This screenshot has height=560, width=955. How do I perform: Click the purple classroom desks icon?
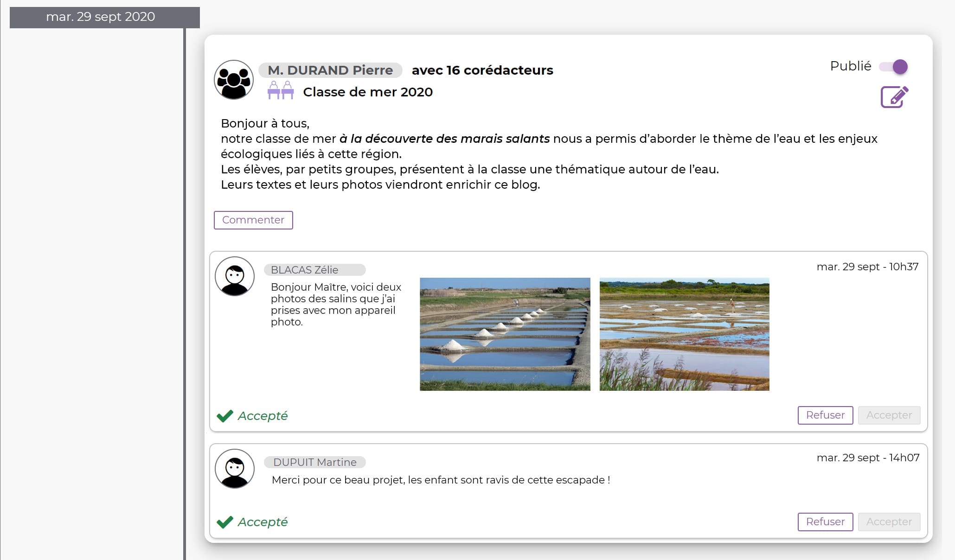tap(281, 90)
